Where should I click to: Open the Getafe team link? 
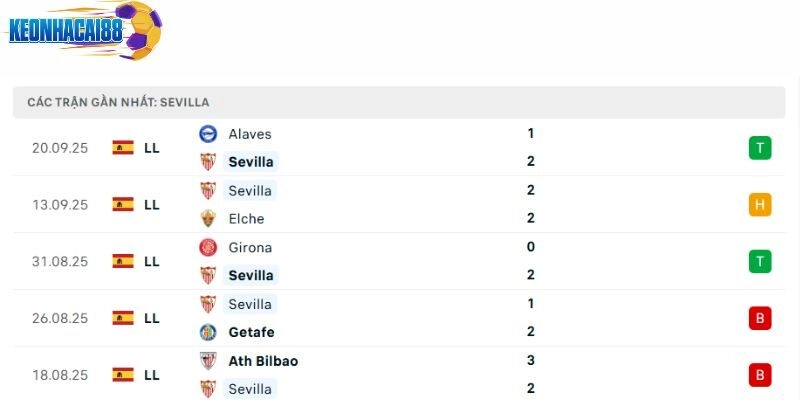(251, 332)
